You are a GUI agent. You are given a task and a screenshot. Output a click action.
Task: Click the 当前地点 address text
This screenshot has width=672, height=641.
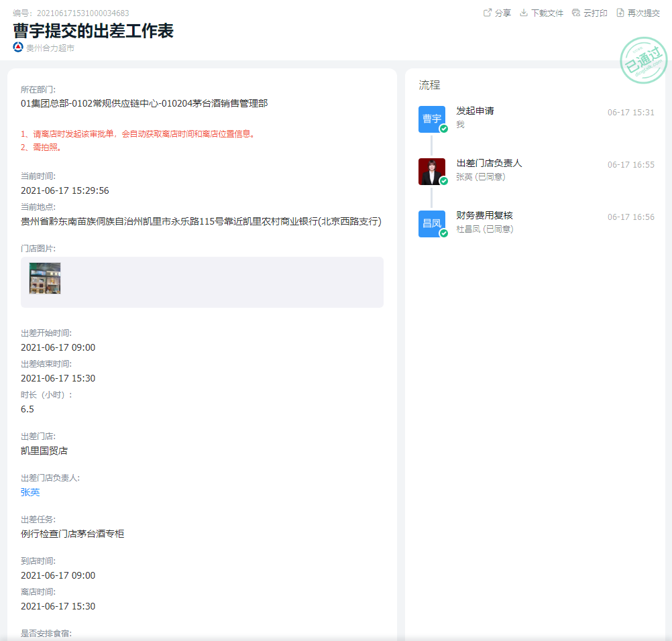[x=201, y=221]
